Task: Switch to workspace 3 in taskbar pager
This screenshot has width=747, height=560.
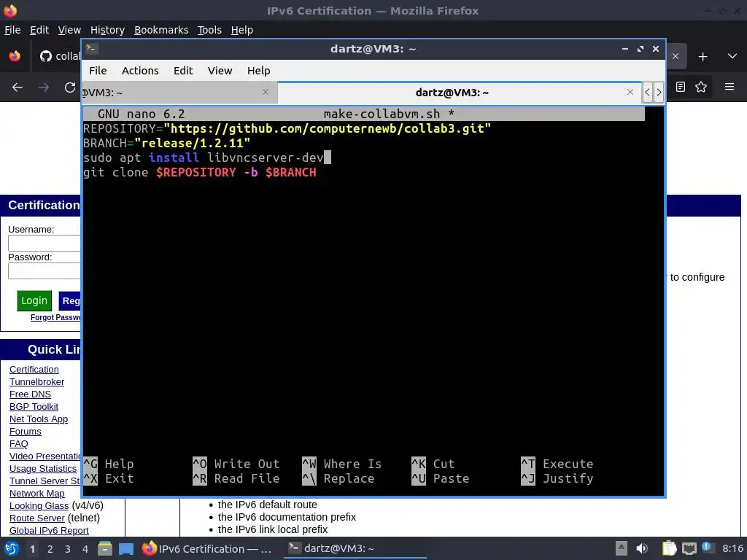Action: (68, 549)
